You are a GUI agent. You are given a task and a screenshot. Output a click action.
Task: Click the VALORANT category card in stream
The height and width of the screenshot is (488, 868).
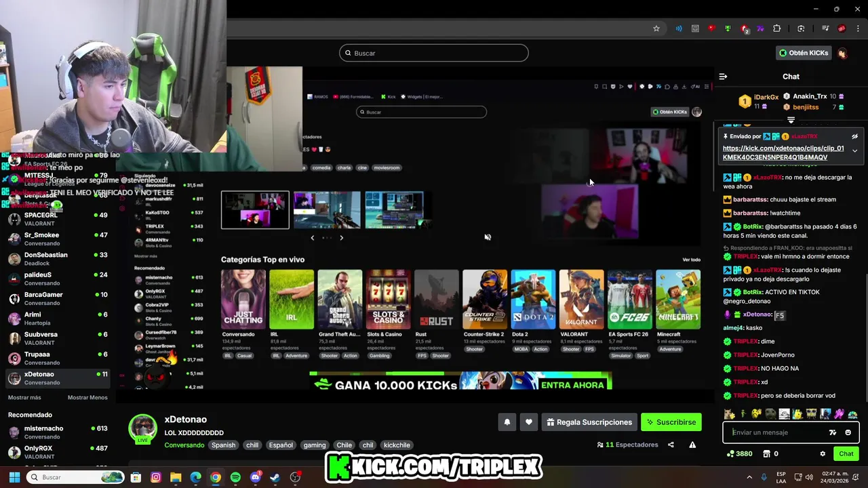coord(581,300)
